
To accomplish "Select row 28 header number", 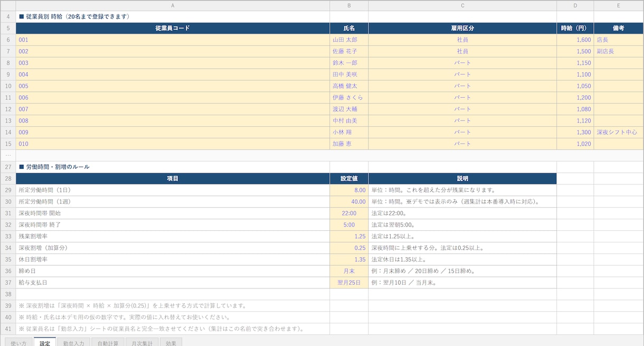I will click(8, 179).
